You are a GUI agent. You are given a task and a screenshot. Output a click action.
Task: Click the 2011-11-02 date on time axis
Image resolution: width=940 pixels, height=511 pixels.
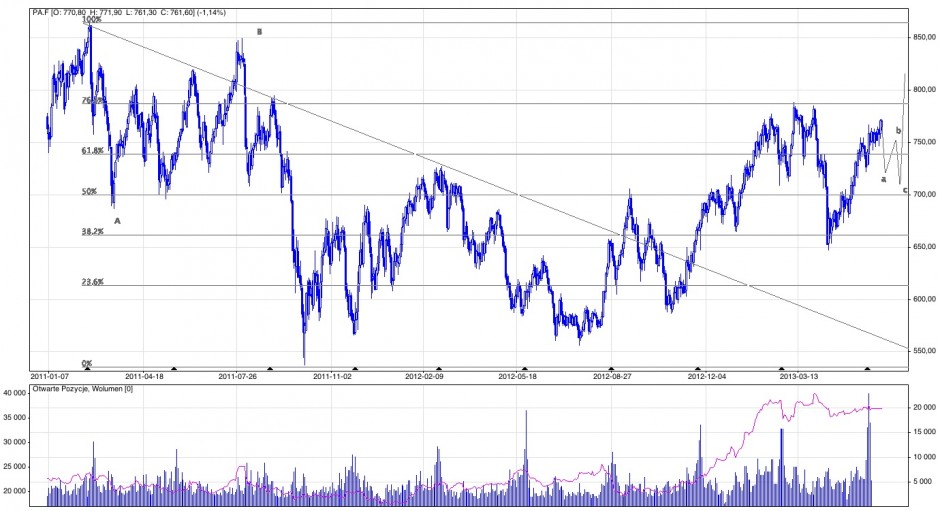(x=334, y=377)
